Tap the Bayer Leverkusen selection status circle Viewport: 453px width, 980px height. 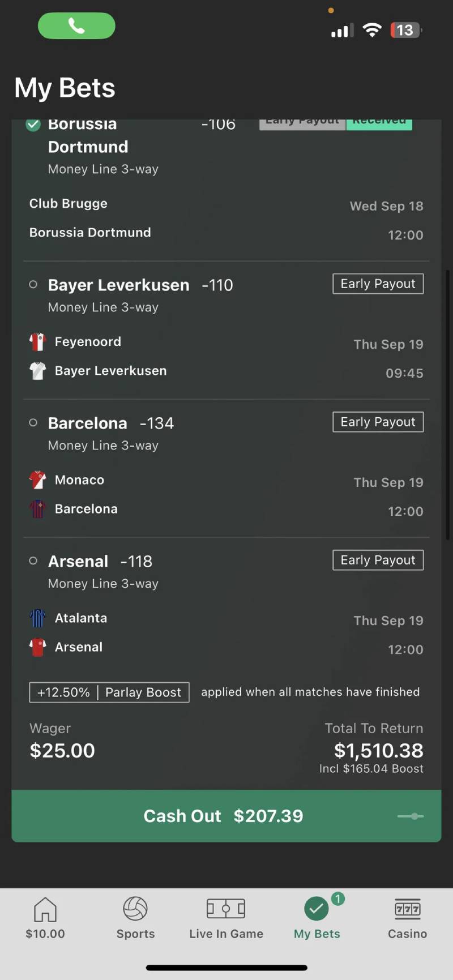tap(33, 285)
